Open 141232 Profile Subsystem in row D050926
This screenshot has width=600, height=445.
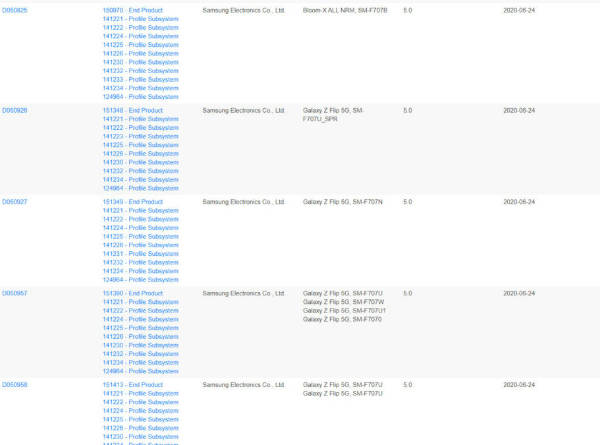coord(140,171)
